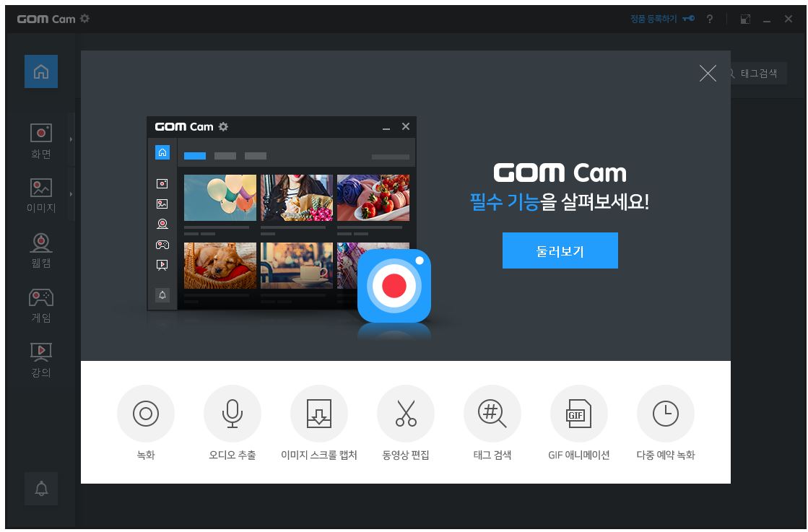Select the 웹캠 webcam recording mode
The width and height of the screenshot is (808, 532).
pos(41,250)
